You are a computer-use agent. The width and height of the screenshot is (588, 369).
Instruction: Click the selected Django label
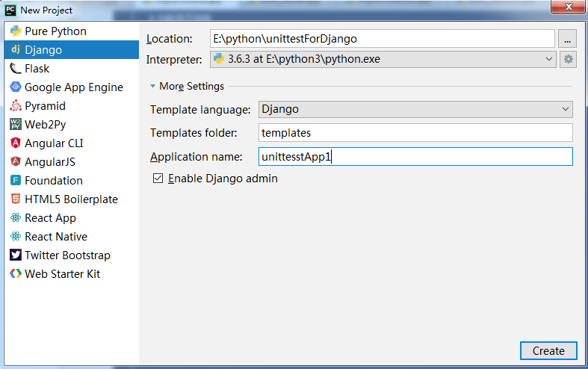43,50
